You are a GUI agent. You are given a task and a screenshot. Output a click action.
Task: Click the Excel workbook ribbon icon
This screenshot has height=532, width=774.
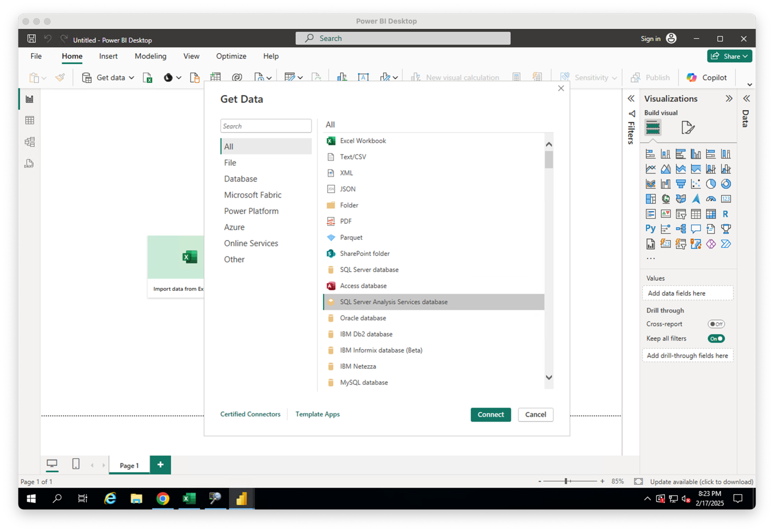(x=148, y=77)
